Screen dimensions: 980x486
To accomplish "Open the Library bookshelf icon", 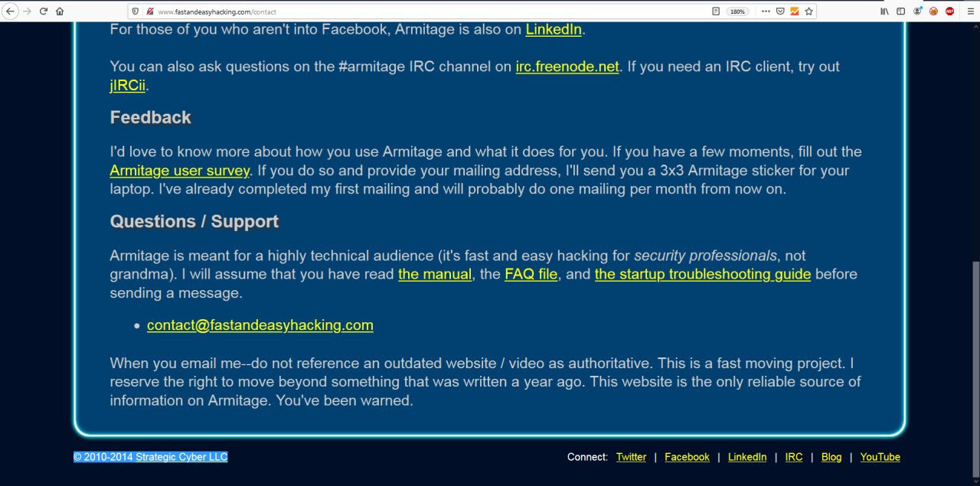I will point(884,11).
